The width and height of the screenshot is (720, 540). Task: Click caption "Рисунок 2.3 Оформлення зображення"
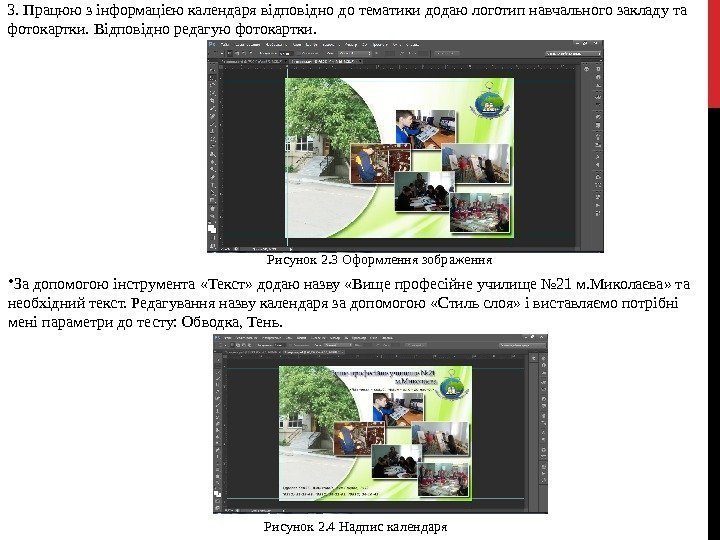[x=379, y=260]
